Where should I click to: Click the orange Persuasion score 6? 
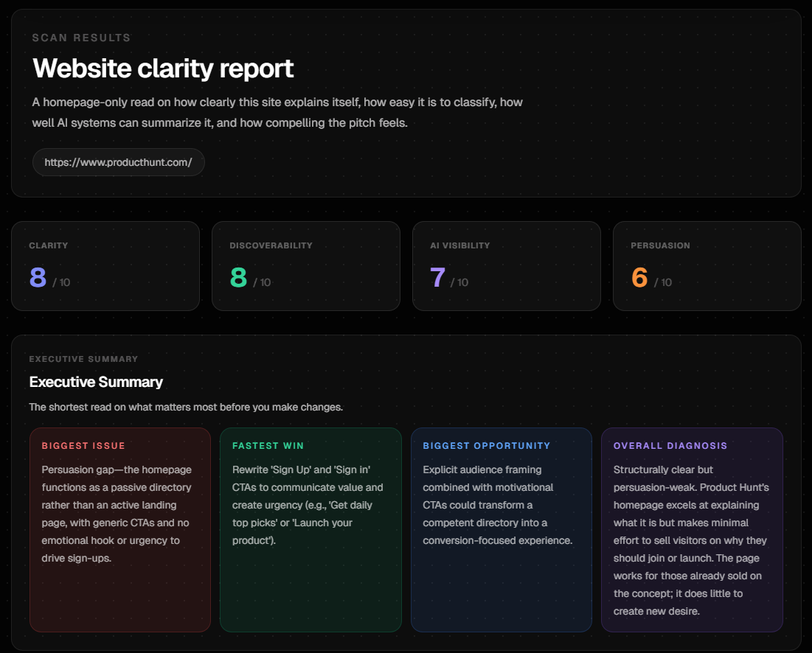pyautogui.click(x=639, y=277)
